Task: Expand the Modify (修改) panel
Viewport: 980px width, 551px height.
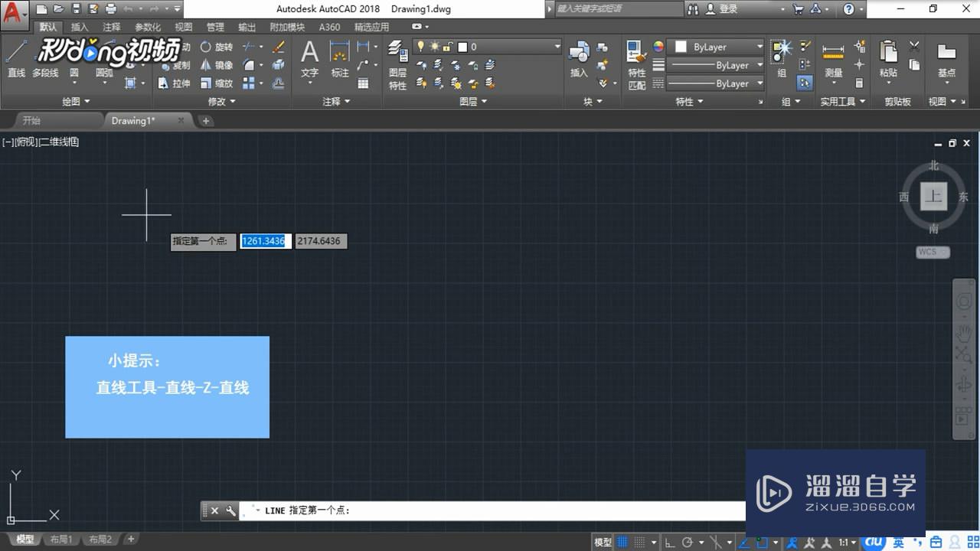Action: coord(222,101)
